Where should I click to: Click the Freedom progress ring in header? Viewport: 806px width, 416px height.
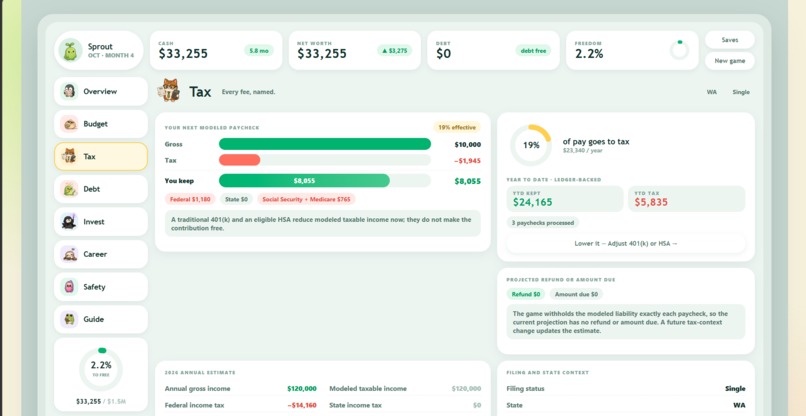(680, 50)
